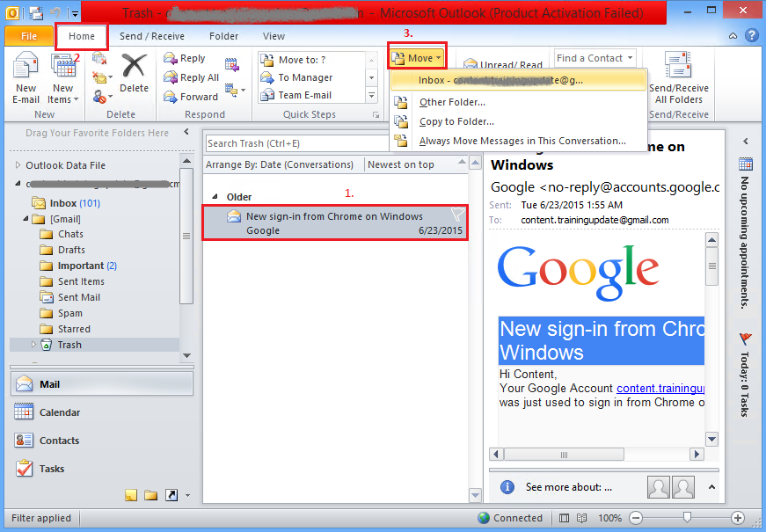Click the Move dropdown button
The height and width of the screenshot is (532, 766).
click(x=417, y=58)
